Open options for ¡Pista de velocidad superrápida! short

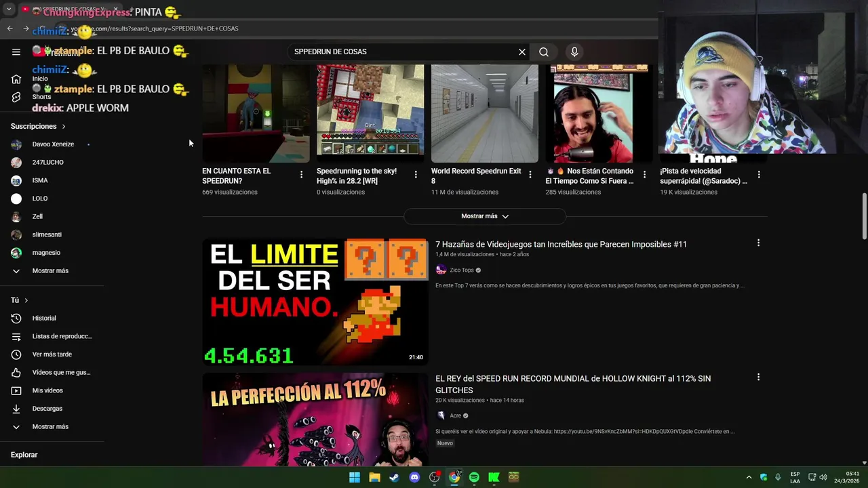pyautogui.click(x=759, y=175)
